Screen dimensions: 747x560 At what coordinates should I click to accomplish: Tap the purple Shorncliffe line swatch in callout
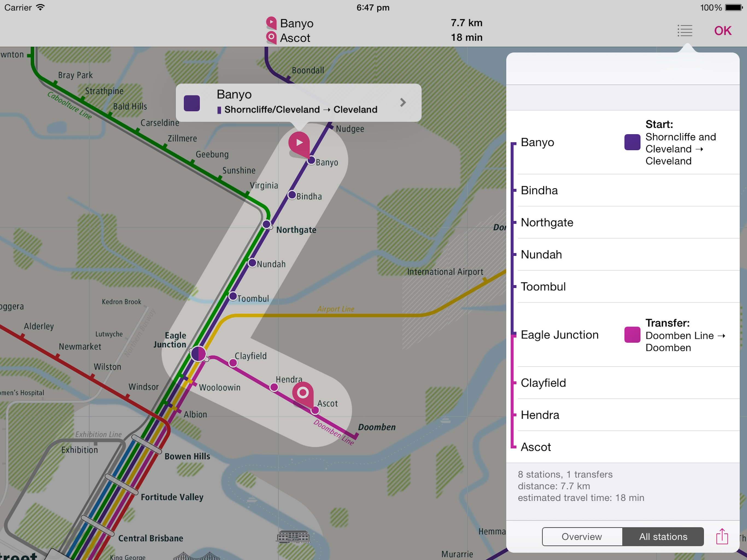coord(192,103)
